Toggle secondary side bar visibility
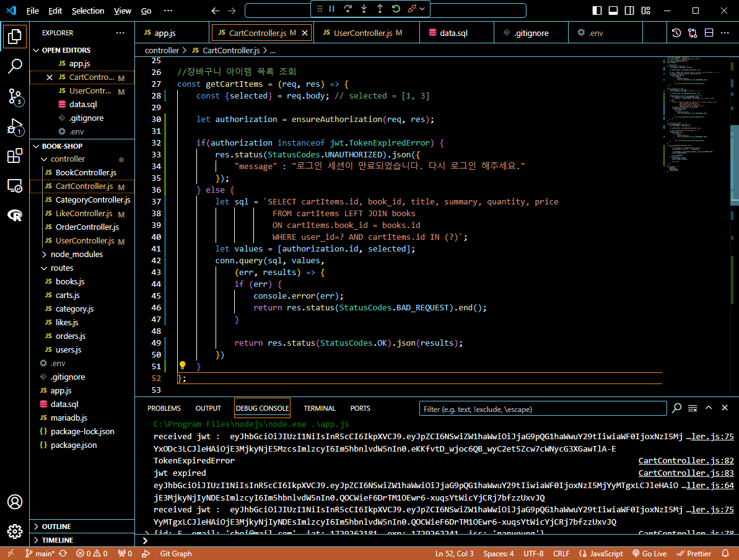The image size is (739, 560). click(x=629, y=11)
